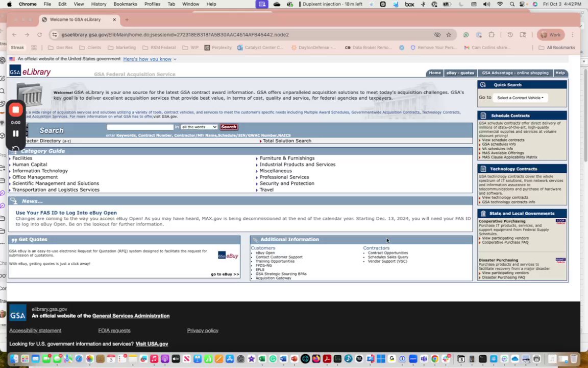Open Accessibility statement footer link
Image resolution: width=588 pixels, height=368 pixels.
(x=35, y=331)
